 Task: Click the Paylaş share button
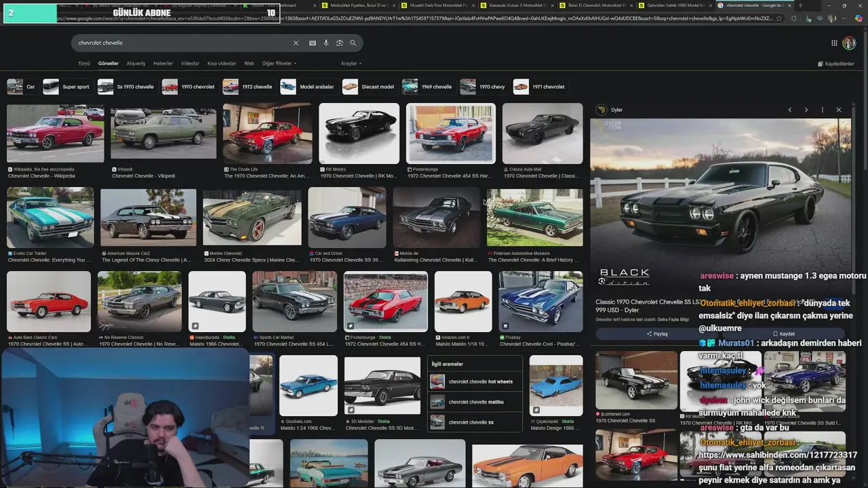click(656, 333)
